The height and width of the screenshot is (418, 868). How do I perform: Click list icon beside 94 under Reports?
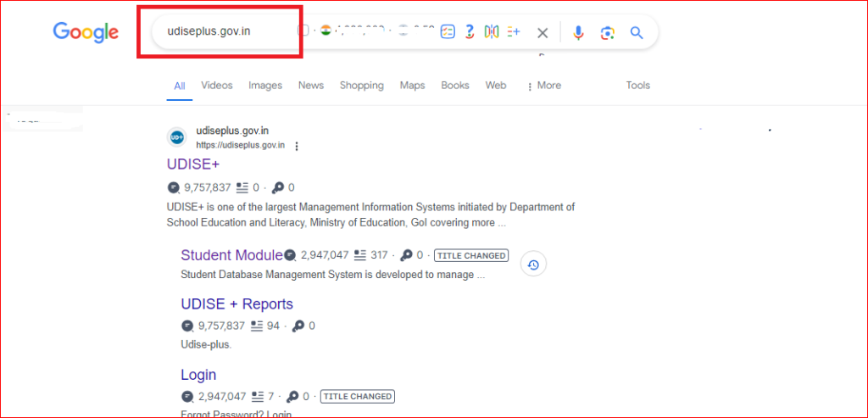[256, 326]
